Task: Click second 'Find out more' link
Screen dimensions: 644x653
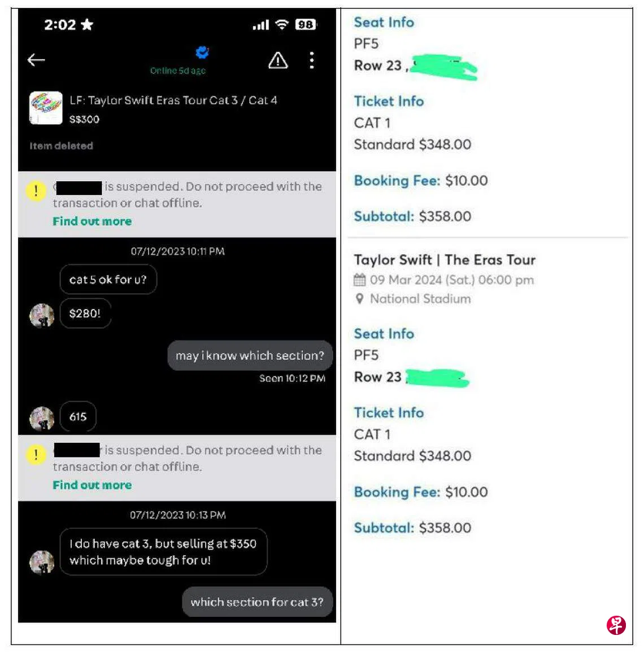Action: coord(92,485)
